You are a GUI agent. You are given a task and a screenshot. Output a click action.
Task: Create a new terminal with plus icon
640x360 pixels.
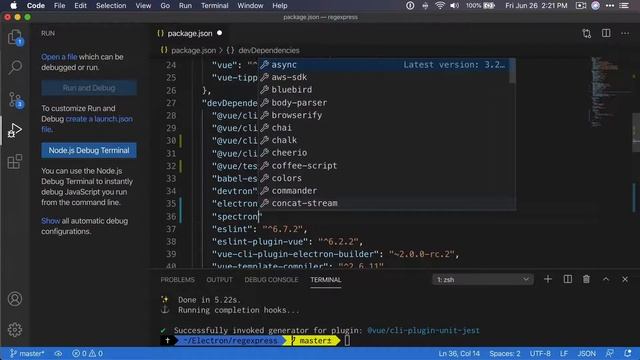coord(548,279)
